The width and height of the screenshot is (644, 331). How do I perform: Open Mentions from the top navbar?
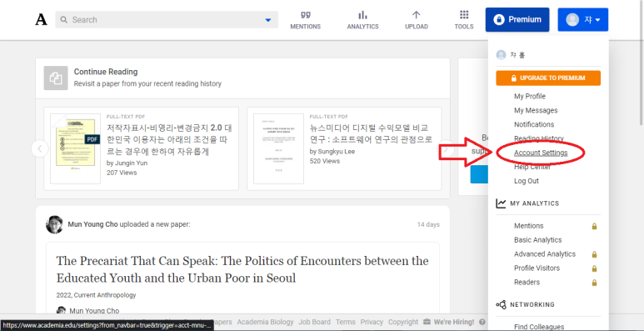click(x=305, y=20)
